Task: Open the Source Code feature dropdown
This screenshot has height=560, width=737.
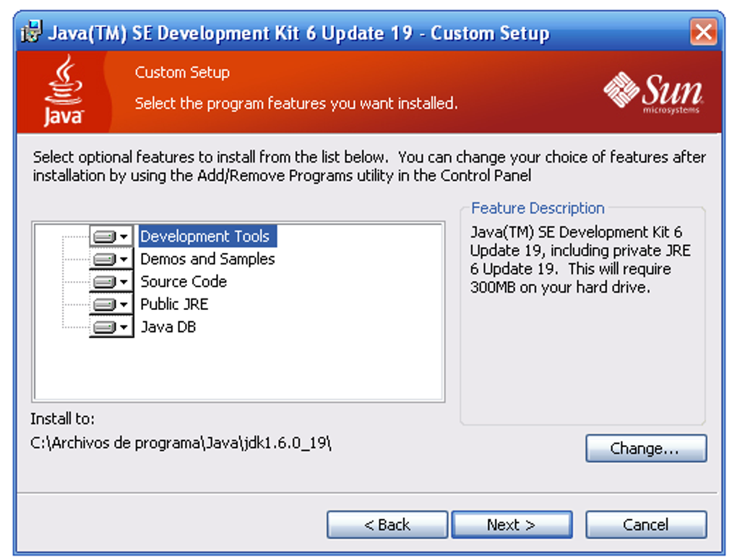Action: [124, 281]
